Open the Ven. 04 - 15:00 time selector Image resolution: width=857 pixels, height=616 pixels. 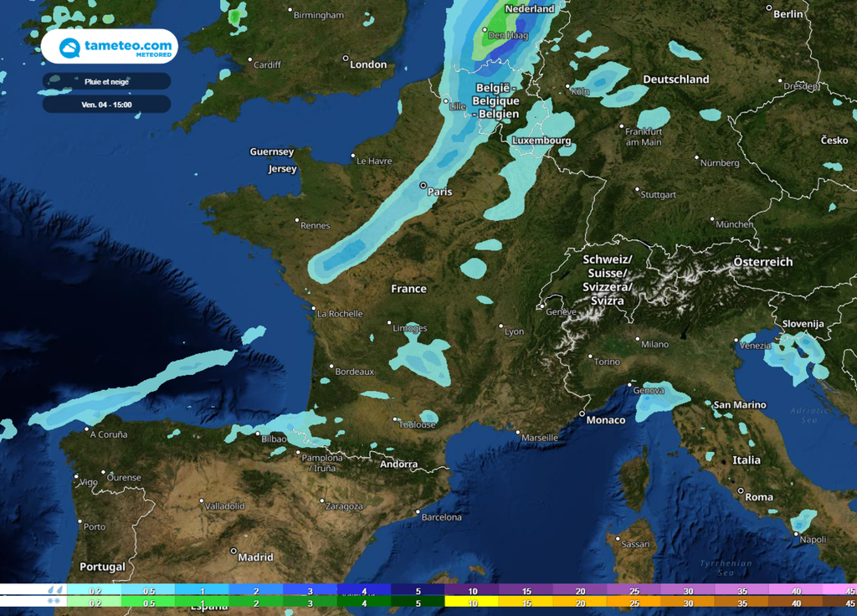point(106,104)
